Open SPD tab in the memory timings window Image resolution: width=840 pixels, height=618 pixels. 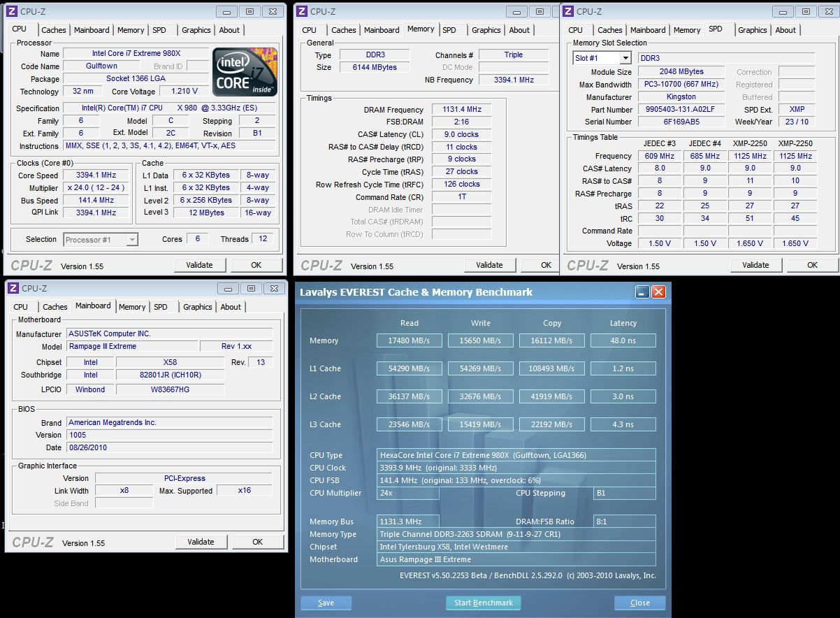(x=449, y=30)
